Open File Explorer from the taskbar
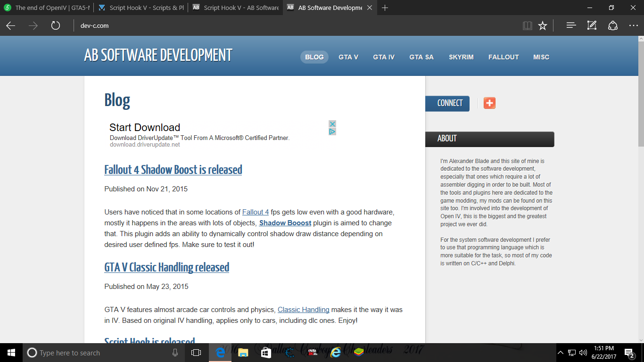This screenshot has height=362, width=644. pos(243,353)
